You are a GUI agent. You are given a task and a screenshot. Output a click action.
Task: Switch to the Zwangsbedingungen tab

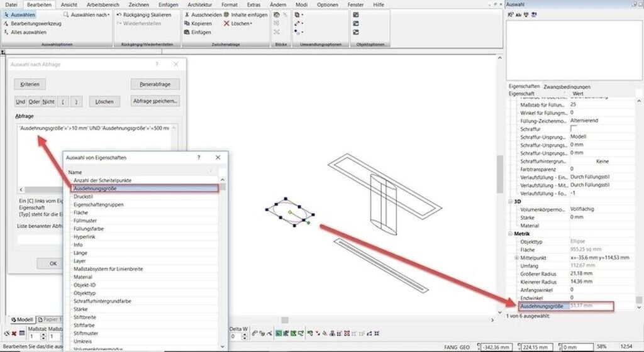click(x=567, y=87)
